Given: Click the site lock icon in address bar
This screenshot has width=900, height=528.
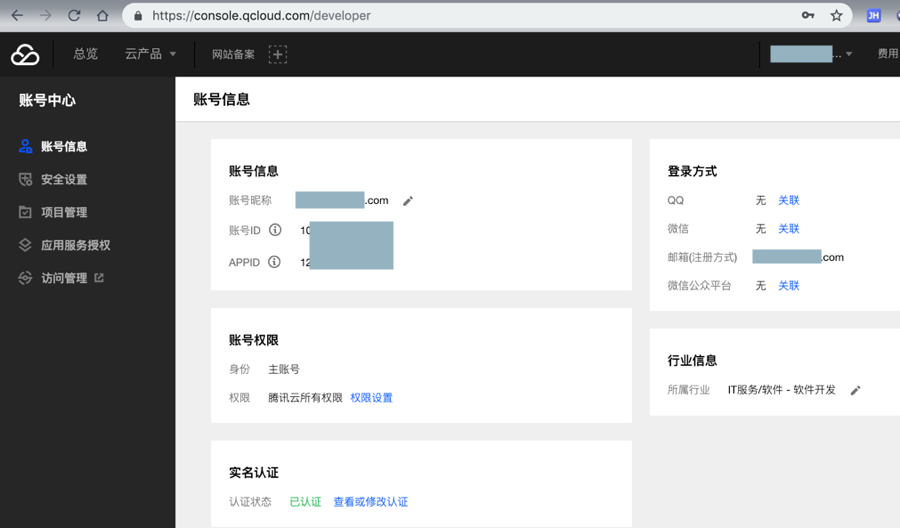Looking at the screenshot, I should pyautogui.click(x=138, y=15).
